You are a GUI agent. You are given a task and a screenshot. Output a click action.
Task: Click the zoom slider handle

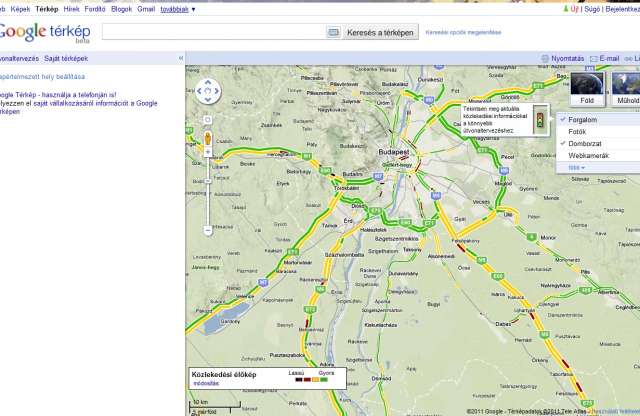tap(208, 181)
